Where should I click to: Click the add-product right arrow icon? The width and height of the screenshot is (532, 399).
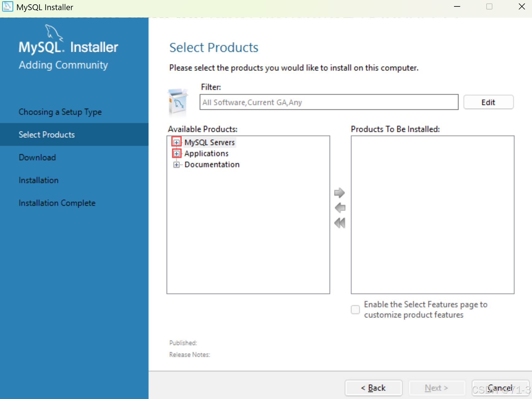(x=340, y=193)
